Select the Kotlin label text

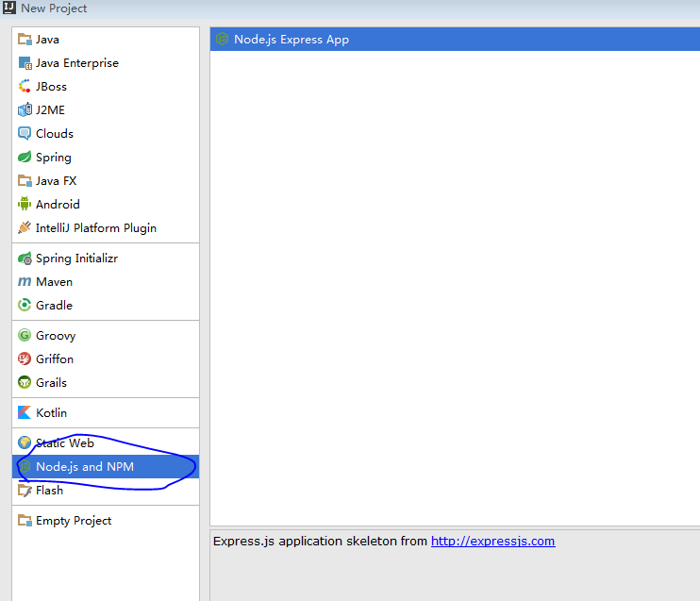tap(51, 413)
